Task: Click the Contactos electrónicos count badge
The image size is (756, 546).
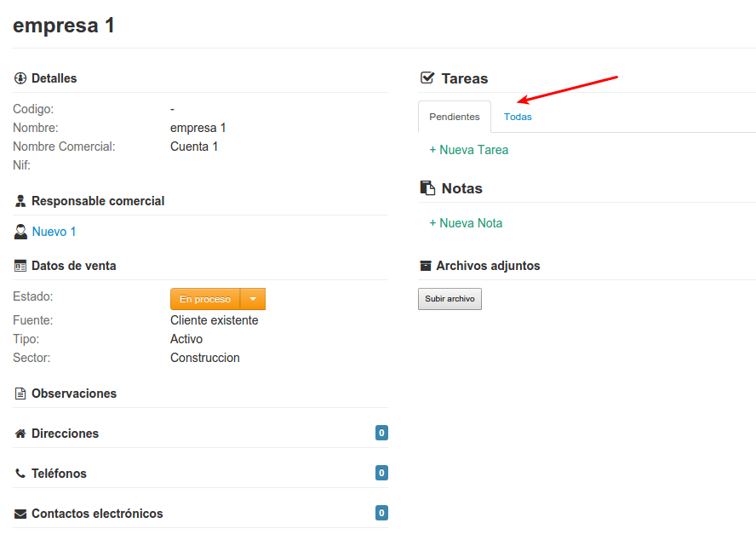Action: [x=382, y=513]
